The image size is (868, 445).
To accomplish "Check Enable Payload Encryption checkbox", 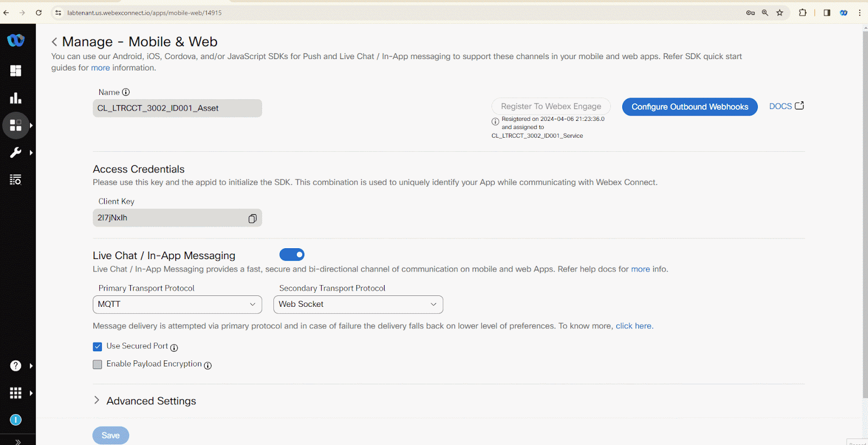I will 98,365.
